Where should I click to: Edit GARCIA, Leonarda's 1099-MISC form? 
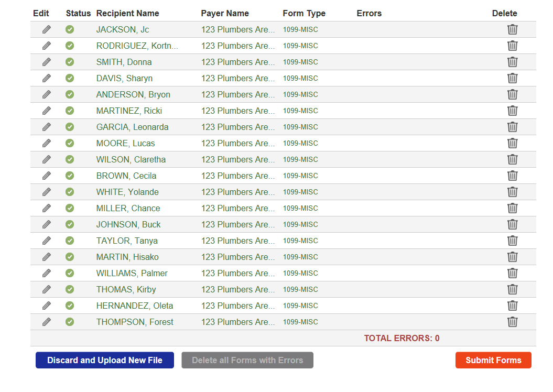47,126
